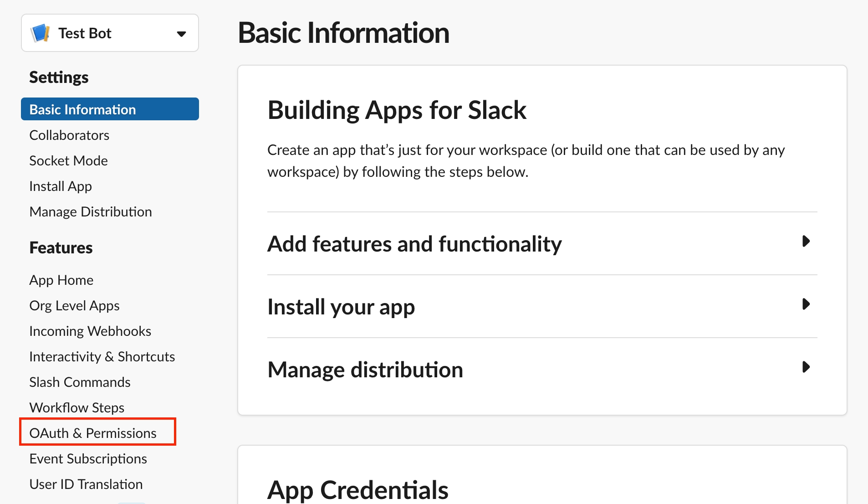Go to Event Subscriptions
The height and width of the screenshot is (504, 868).
88,459
